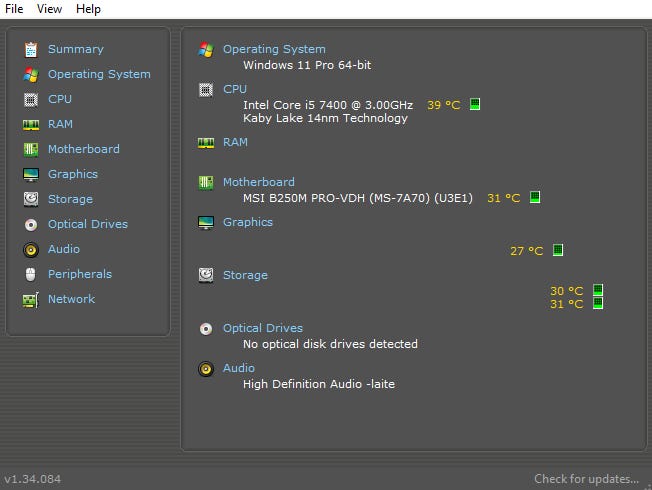Click the RAM icon in summary panel
The width and height of the screenshot is (652, 490).
point(206,143)
